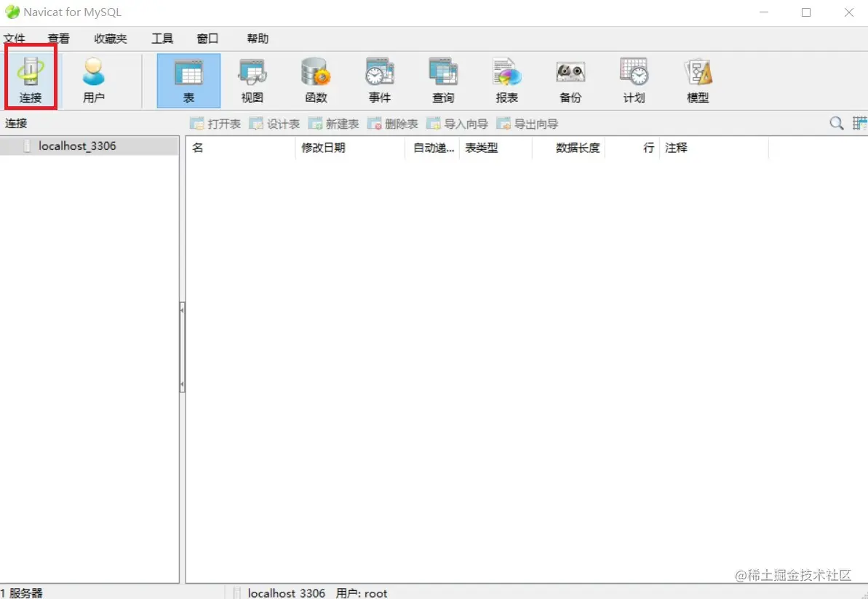Viewport: 868px width, 599px height.
Task: Open the 连接 (Connection) toolbar icon
Action: [31, 80]
